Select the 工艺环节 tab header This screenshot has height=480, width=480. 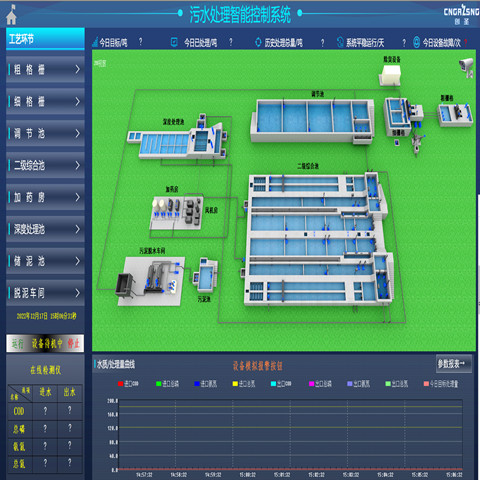pyautogui.click(x=45, y=39)
